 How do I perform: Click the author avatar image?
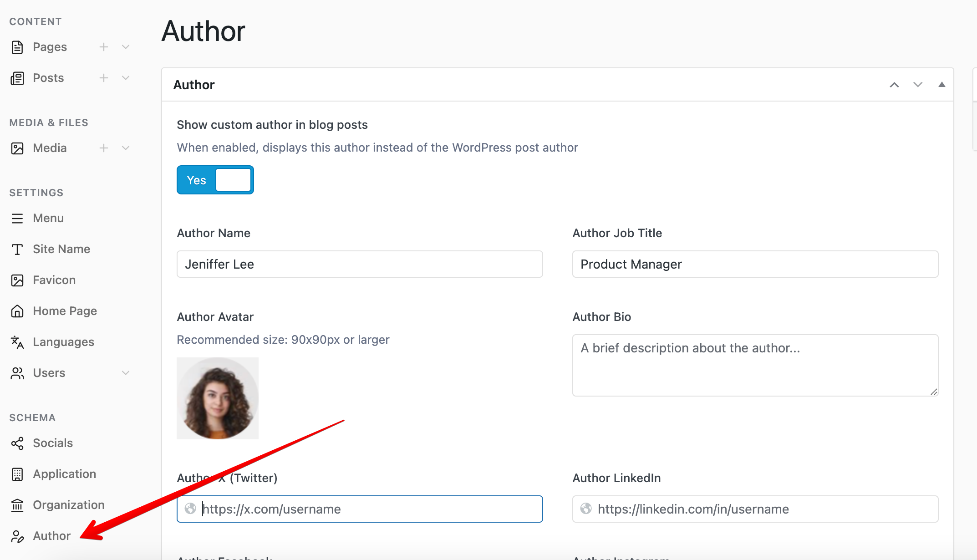click(x=218, y=398)
